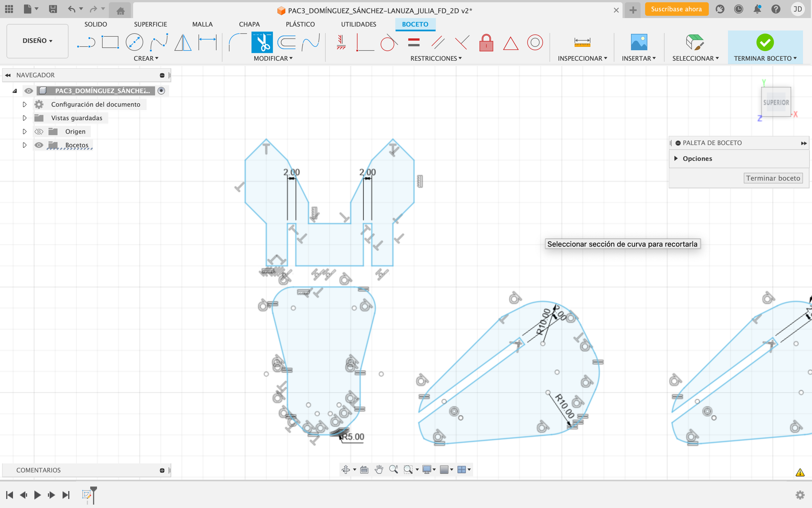Collapse the PAC3 root tree node
This screenshot has height=508, width=812.
pos(15,91)
